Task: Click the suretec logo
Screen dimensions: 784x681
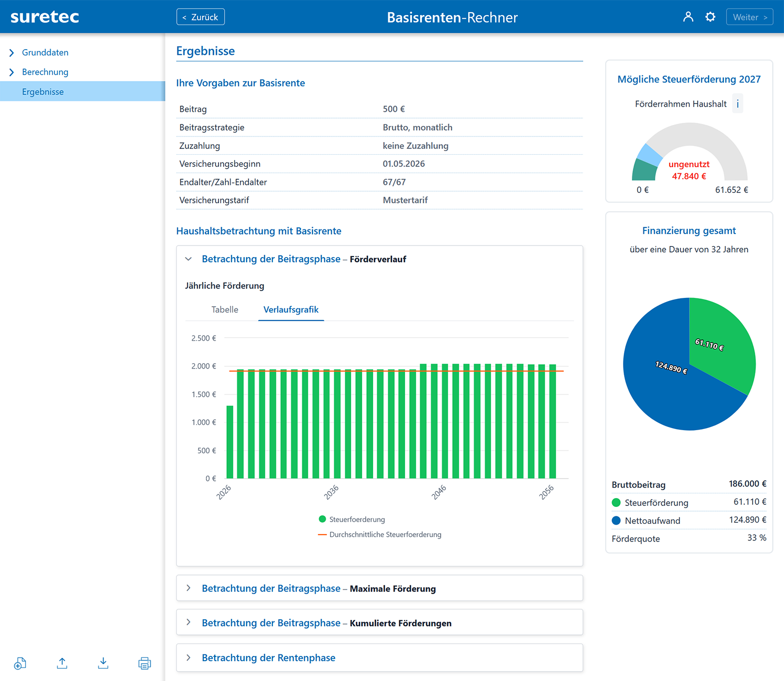Action: pyautogui.click(x=45, y=17)
